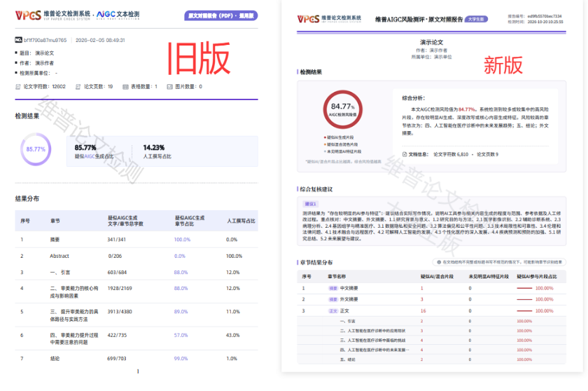
Task: Click sub-row 一、引言 in new table
Action: [x=431, y=321]
